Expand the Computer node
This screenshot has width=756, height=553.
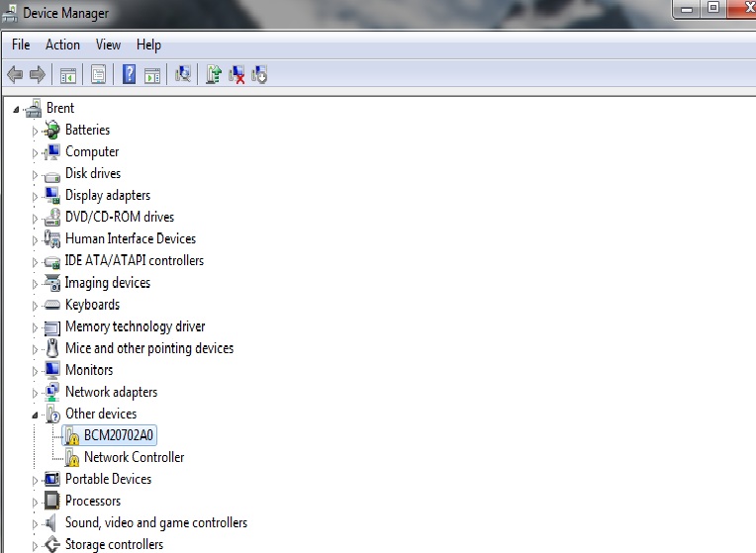click(x=35, y=152)
